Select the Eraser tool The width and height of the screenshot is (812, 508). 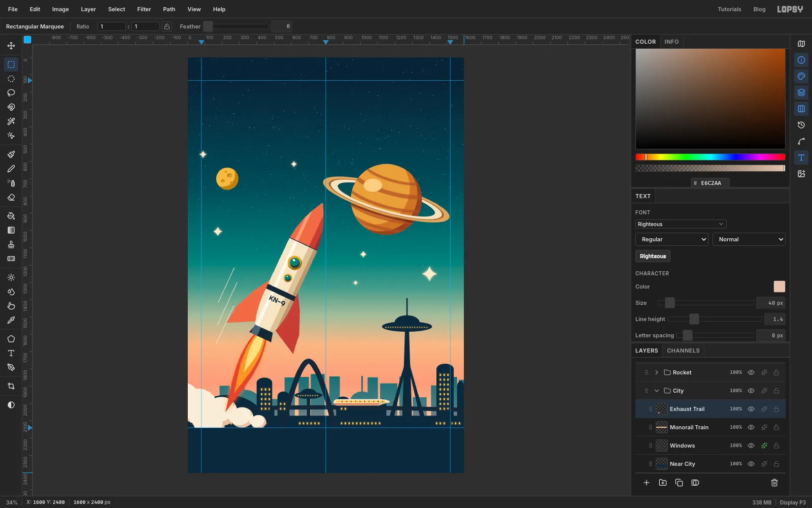11,198
